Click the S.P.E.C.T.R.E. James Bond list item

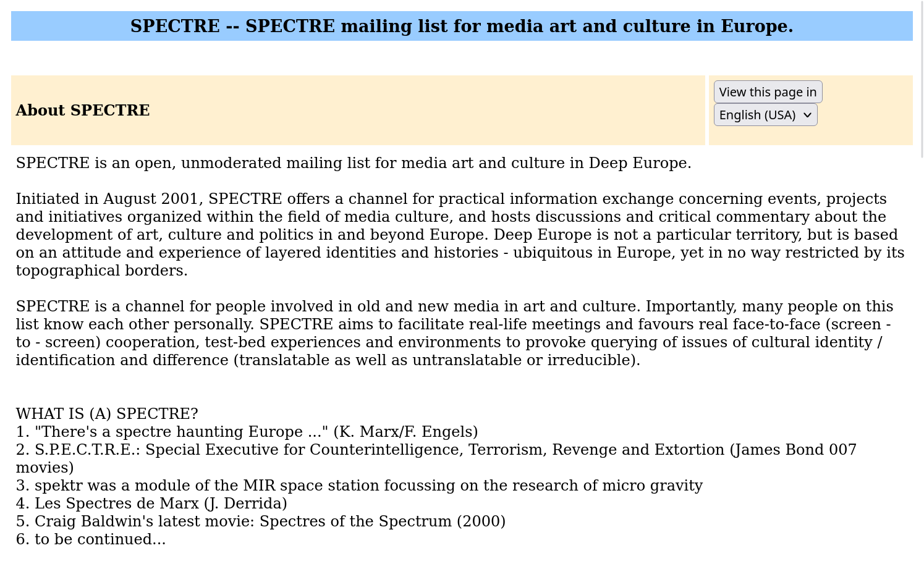(436, 450)
